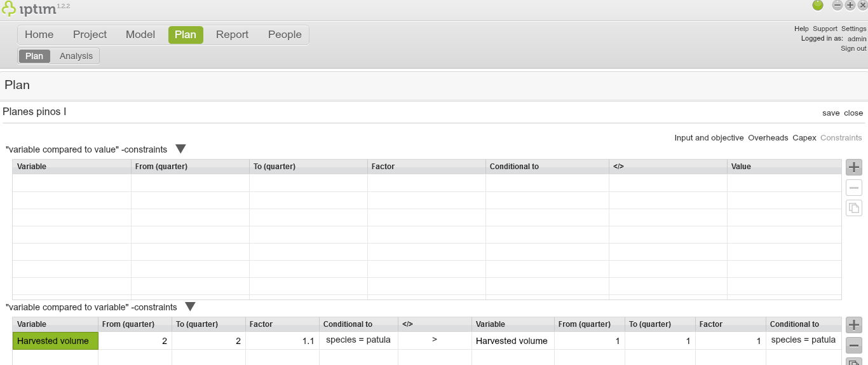Click the green status indicator icon
This screenshot has height=365, width=868.
tap(818, 5)
